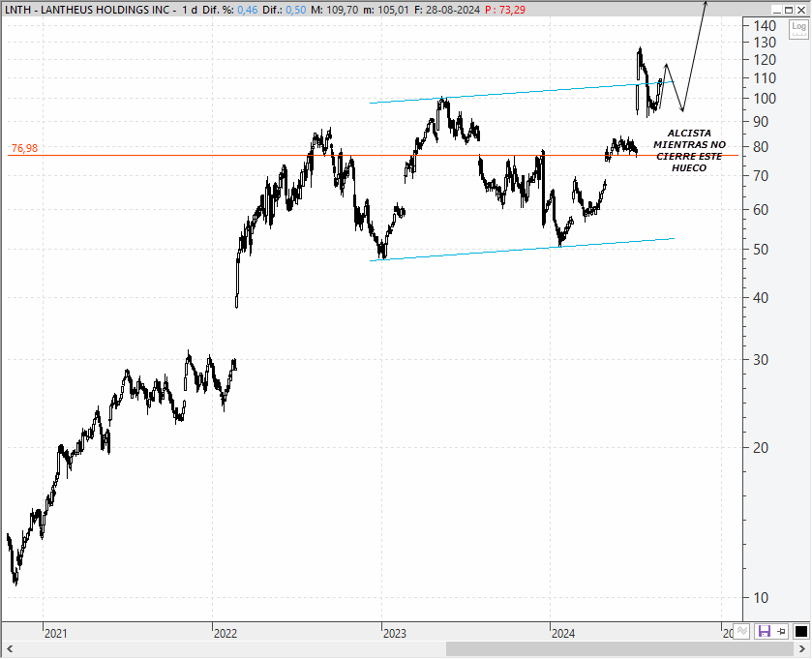The width and height of the screenshot is (812, 659).
Task: Click the '110' price axis label
Action: pyautogui.click(x=765, y=78)
